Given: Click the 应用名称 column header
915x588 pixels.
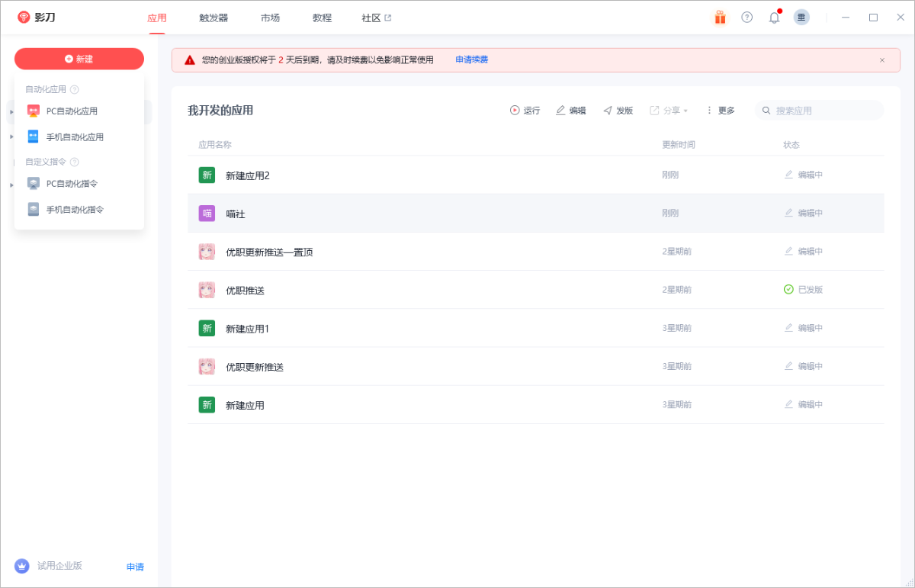Looking at the screenshot, I should click(x=215, y=145).
